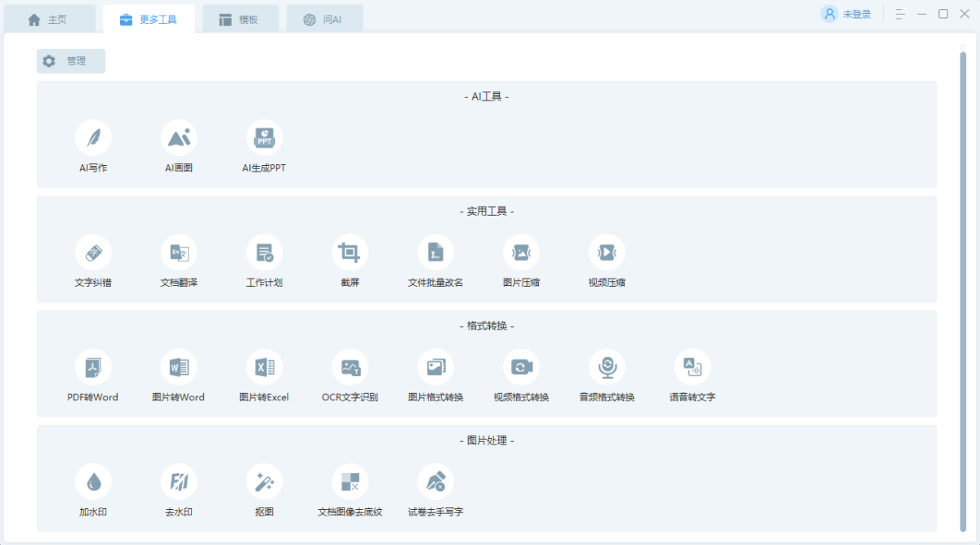Launch the 加水印 add watermark tool

pos(93,482)
